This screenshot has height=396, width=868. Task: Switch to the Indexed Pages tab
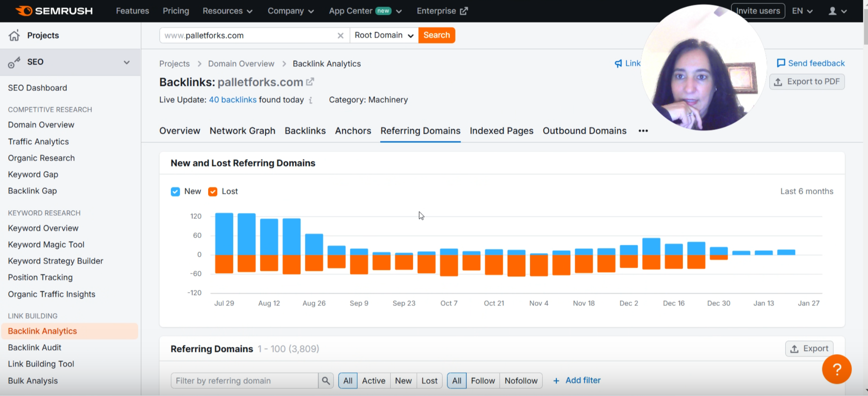pyautogui.click(x=501, y=131)
